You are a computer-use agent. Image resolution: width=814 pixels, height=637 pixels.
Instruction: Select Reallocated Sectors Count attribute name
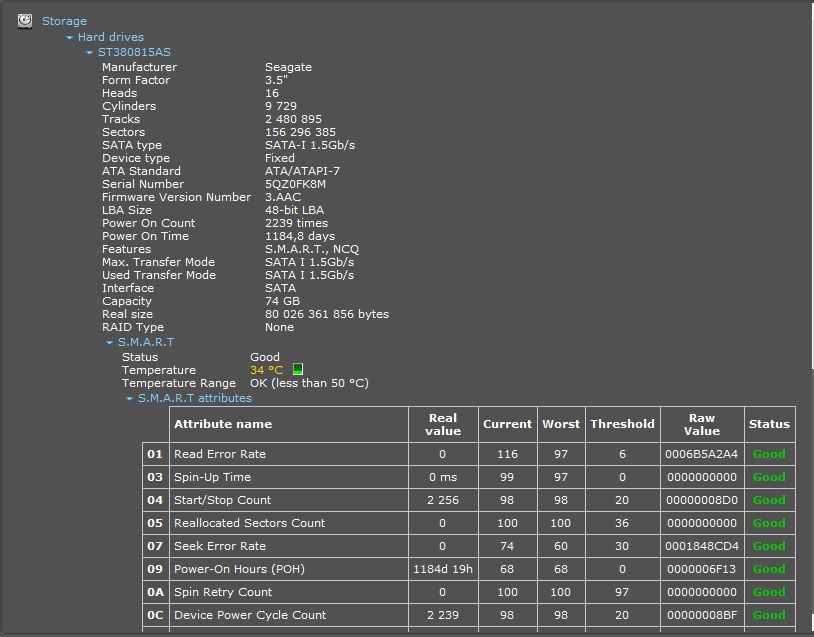[249, 523]
